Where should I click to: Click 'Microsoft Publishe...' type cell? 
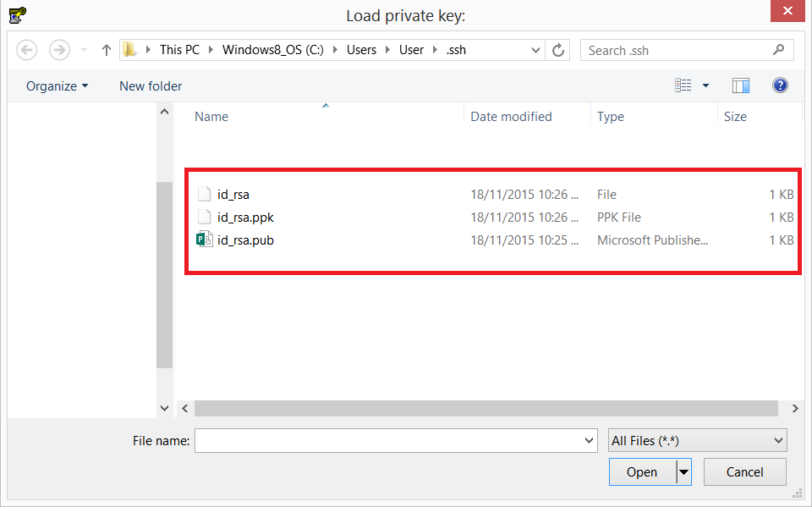pos(652,240)
